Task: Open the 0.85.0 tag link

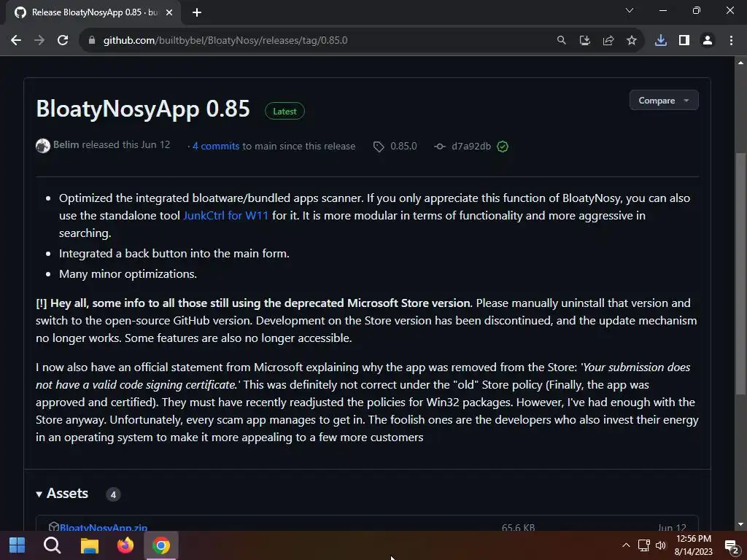Action: 403,146
